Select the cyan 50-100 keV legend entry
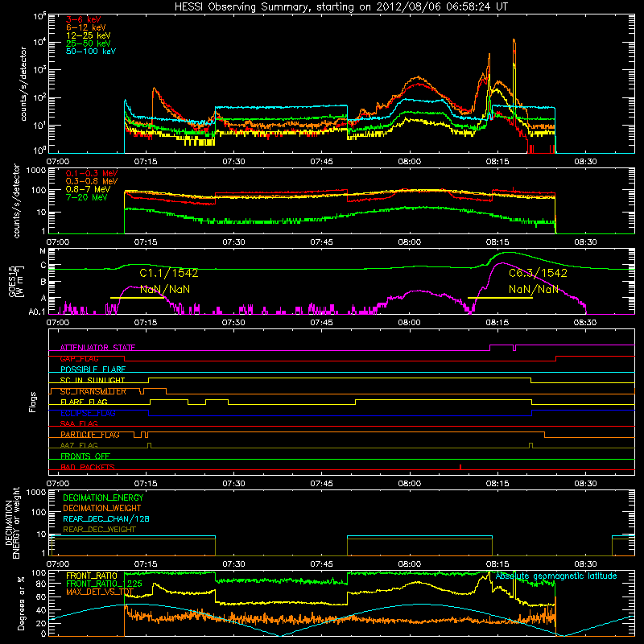 (x=91, y=52)
